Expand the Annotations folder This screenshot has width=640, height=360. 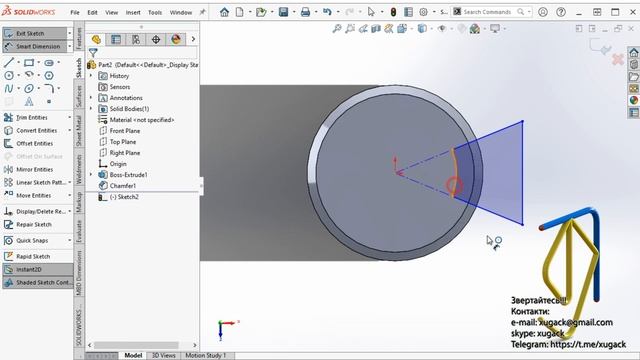coord(91,98)
